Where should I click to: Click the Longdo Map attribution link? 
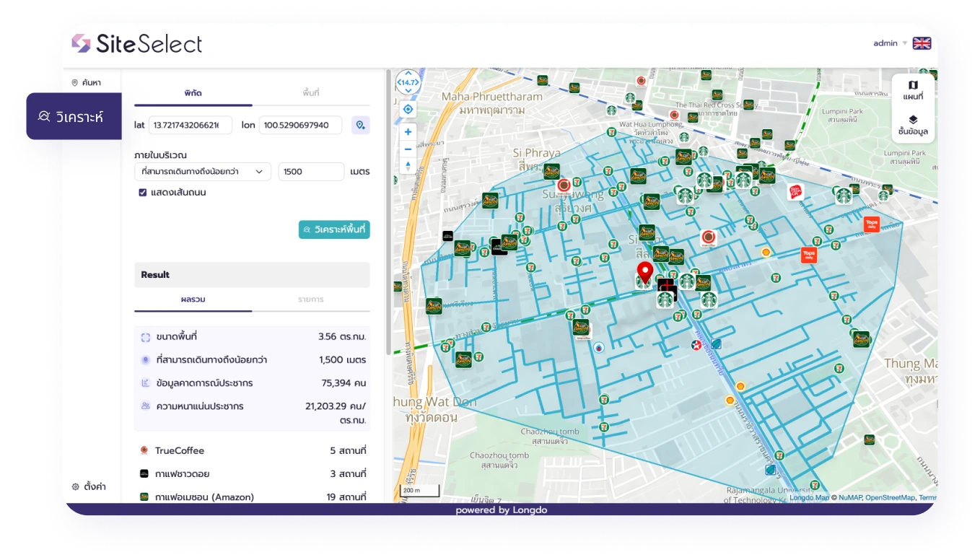click(x=809, y=497)
